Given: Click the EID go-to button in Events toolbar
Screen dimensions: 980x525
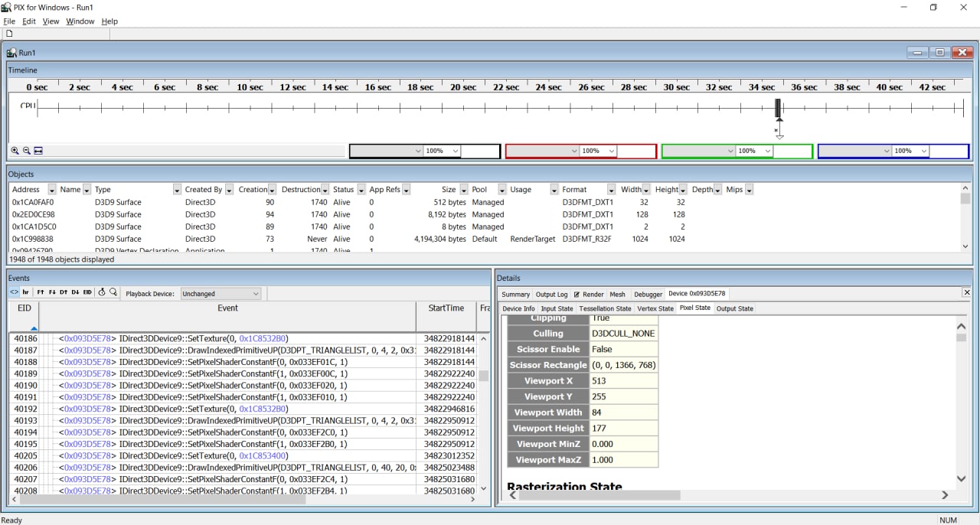Looking at the screenshot, I should click(x=87, y=292).
